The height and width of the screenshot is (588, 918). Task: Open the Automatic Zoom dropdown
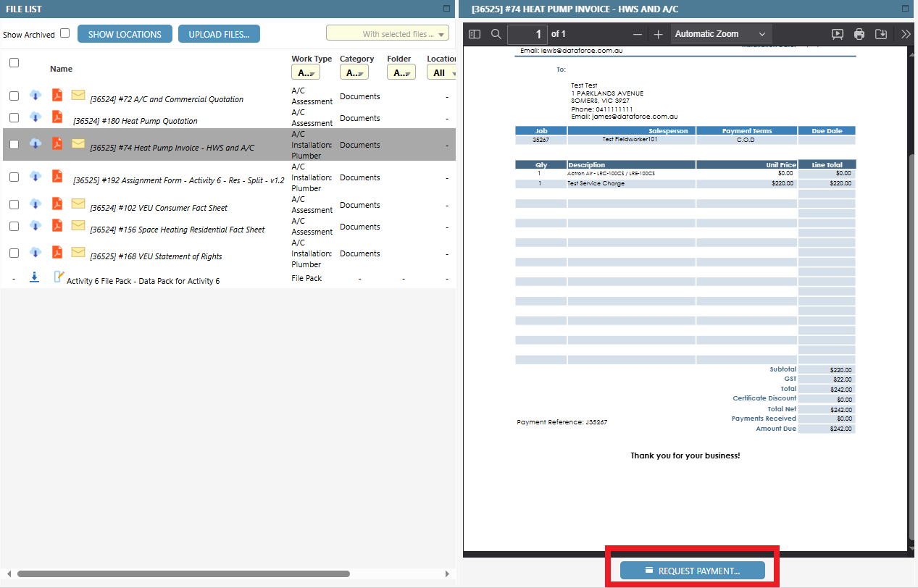[x=720, y=33]
